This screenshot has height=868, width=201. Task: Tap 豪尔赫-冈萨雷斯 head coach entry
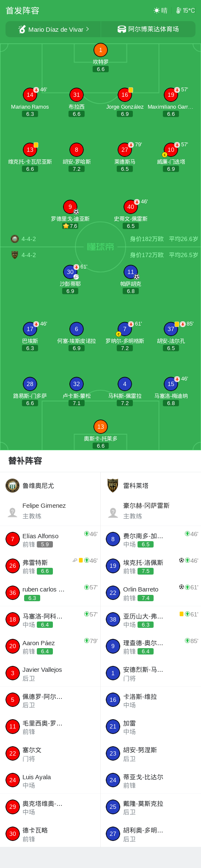pos(151,511)
